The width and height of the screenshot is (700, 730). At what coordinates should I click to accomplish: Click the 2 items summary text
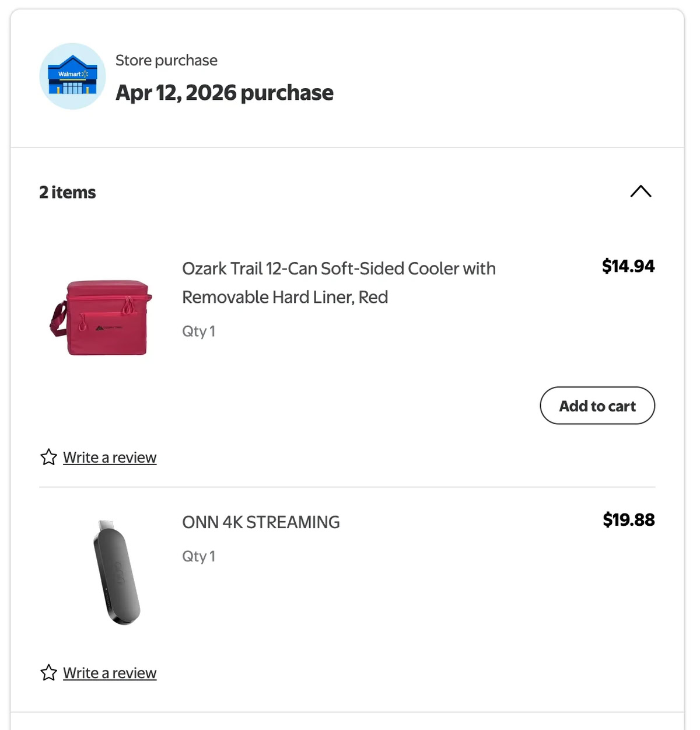[67, 191]
